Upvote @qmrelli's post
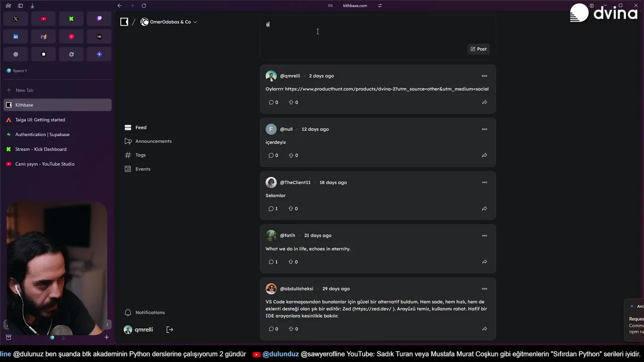Viewport: 644px width, 362px height. [293, 102]
